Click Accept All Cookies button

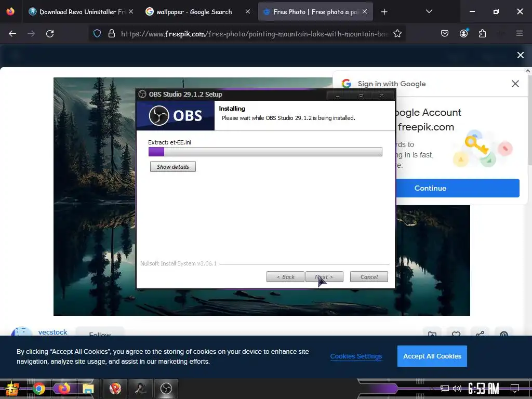pyautogui.click(x=432, y=356)
